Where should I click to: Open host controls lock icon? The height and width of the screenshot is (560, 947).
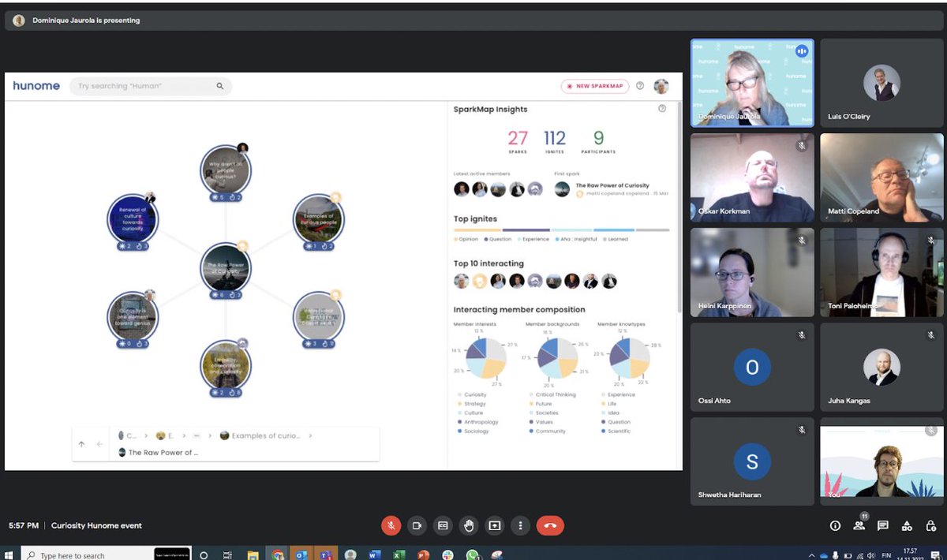pos(931,525)
